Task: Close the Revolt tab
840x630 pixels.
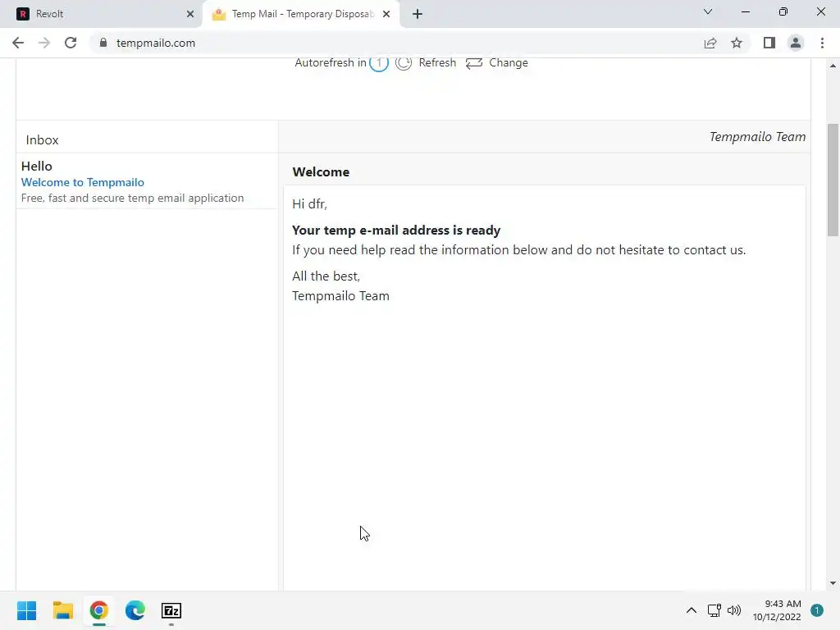Action: (190, 14)
